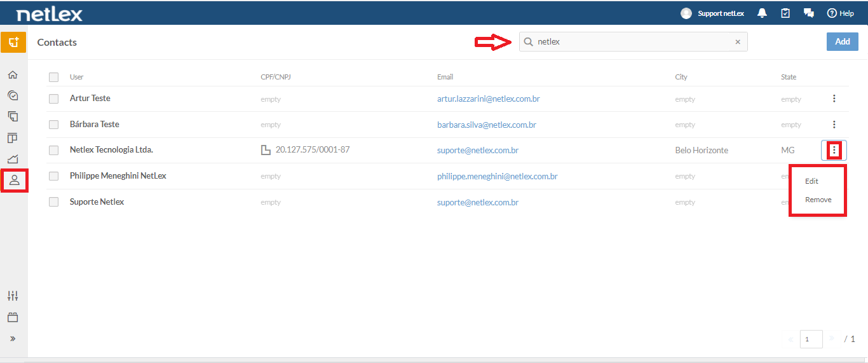
Task: Click the Support netLex user avatar
Action: pos(686,13)
